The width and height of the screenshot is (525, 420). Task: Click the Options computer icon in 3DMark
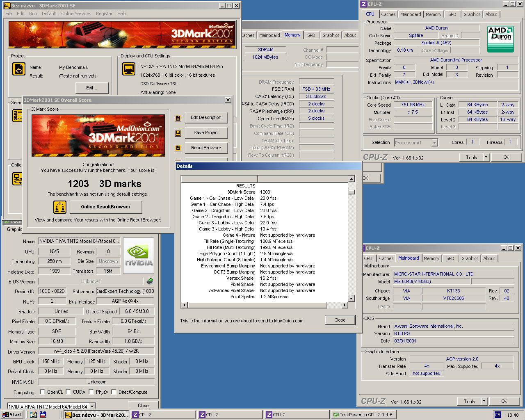click(x=17, y=179)
